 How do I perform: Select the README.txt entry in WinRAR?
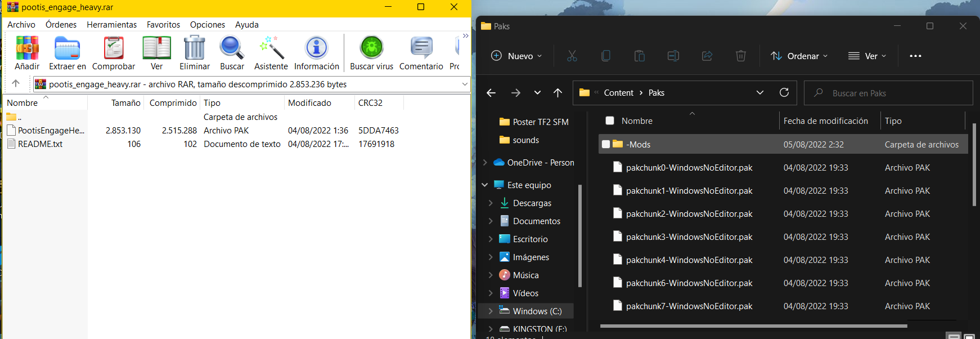(x=34, y=144)
